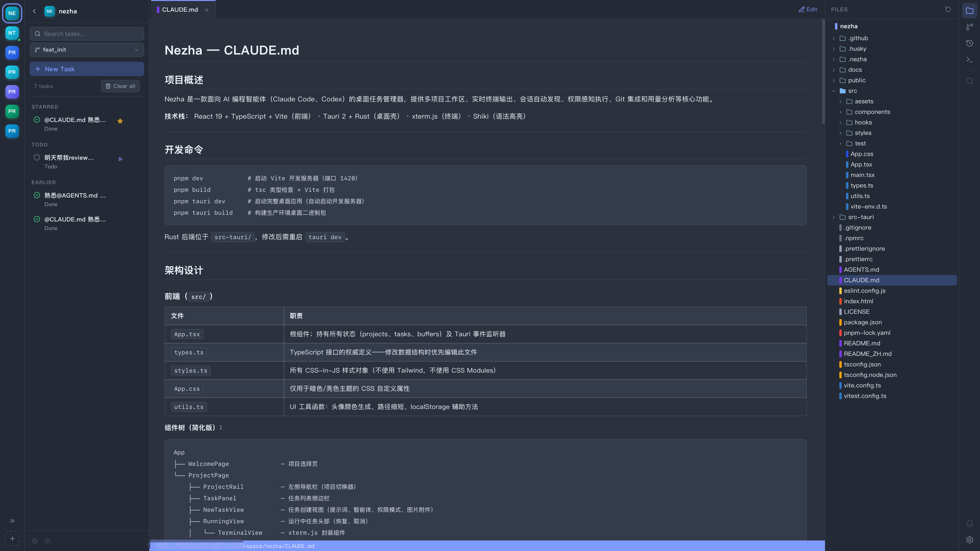Open the History panel

(x=969, y=43)
